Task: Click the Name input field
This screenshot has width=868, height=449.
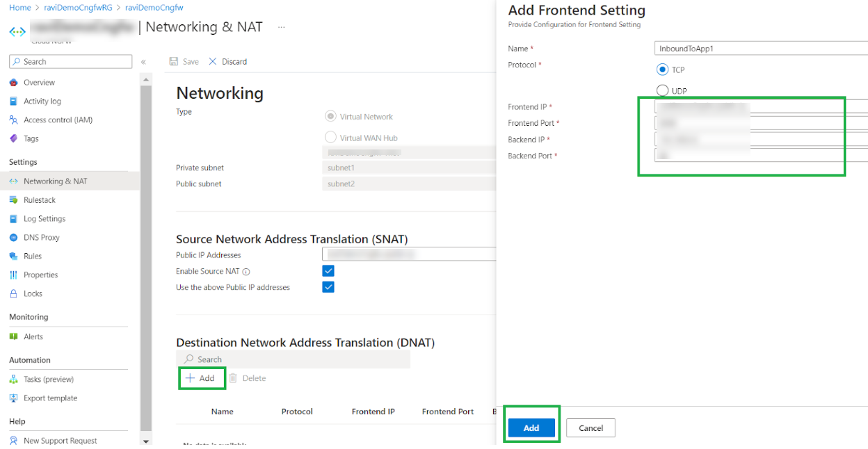Action: point(761,49)
